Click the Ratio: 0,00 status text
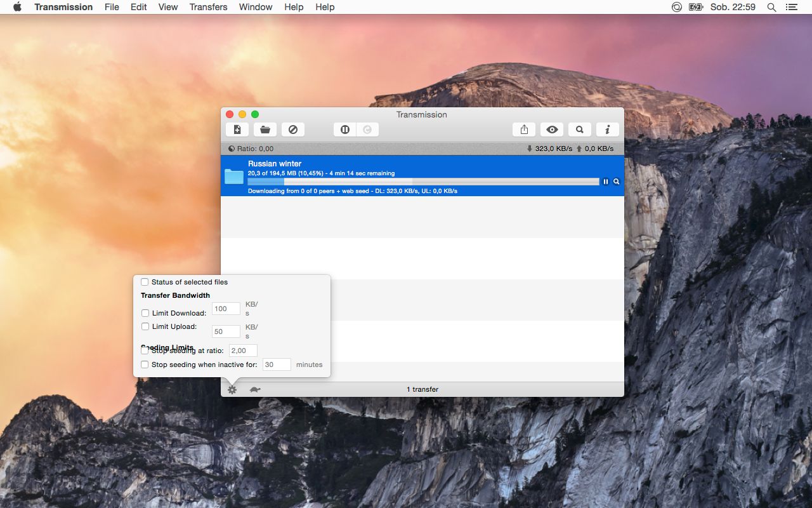Viewport: 812px width, 508px height. [x=255, y=149]
